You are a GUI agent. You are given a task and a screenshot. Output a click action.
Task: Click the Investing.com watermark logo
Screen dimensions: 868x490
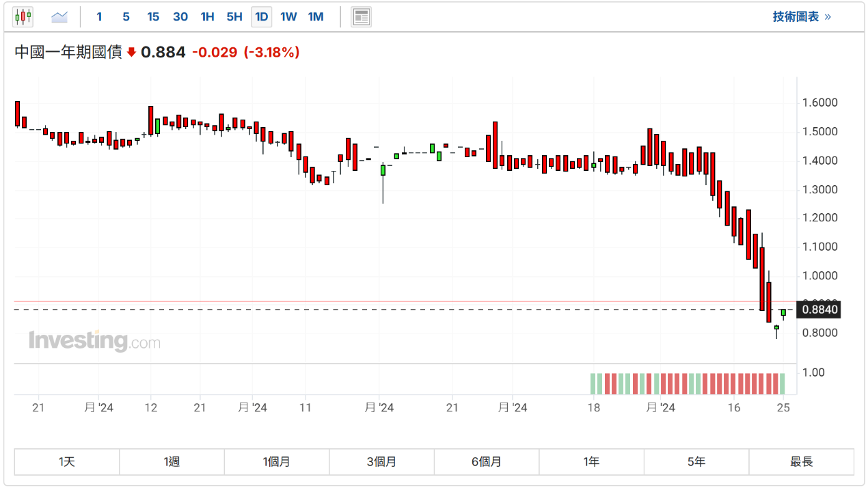[94, 340]
